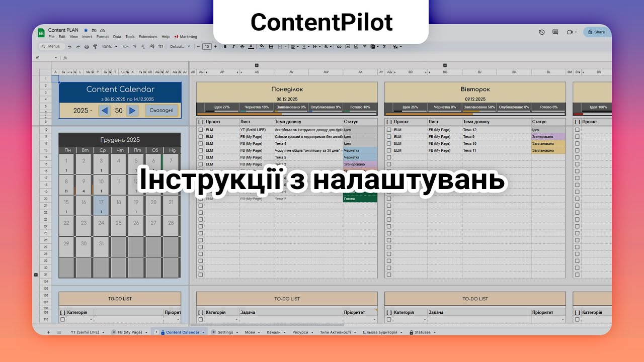Open Settings sheet tab dropdown arrow
The width and height of the screenshot is (644, 362).
pyautogui.click(x=237, y=332)
